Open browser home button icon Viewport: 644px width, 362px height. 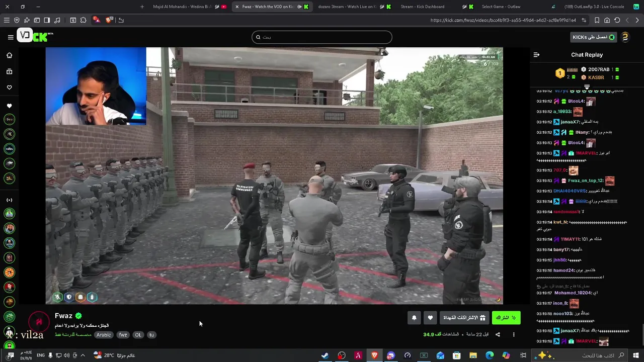point(607,20)
